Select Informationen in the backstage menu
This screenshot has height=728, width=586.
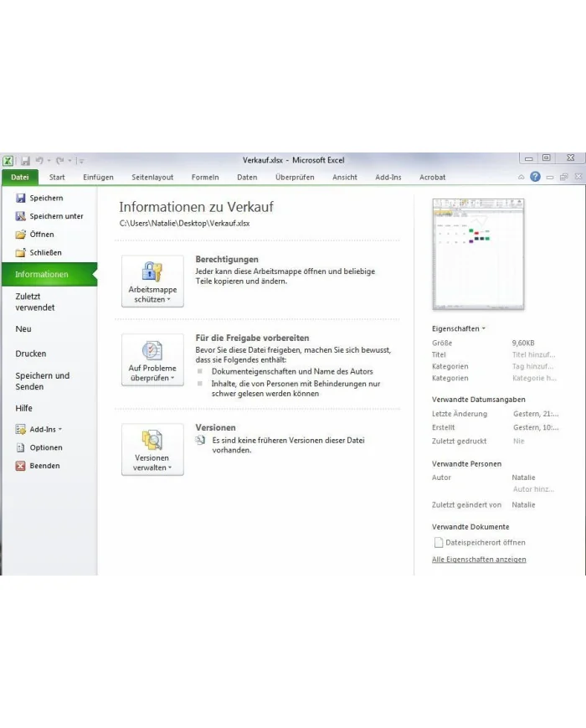click(49, 275)
